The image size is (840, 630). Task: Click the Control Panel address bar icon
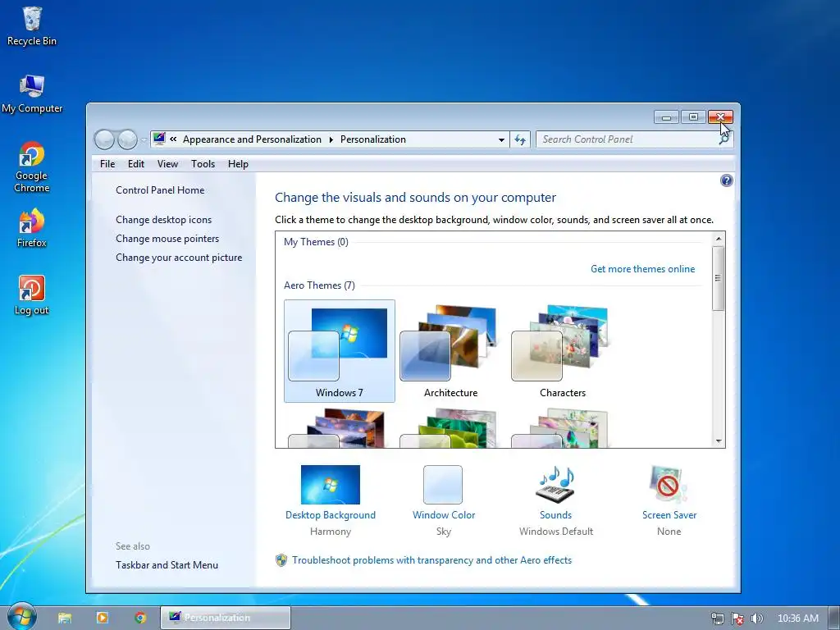pos(159,139)
